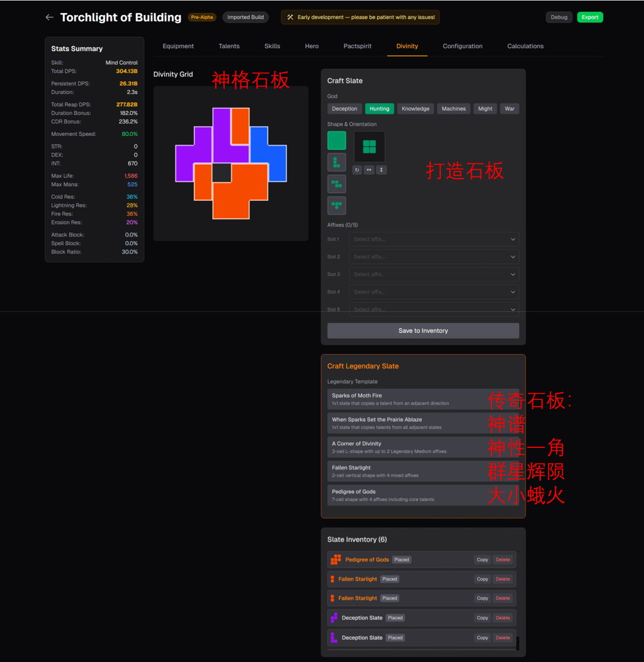Select Deception as the god
Screen dimensions: 644x662
click(x=344, y=109)
